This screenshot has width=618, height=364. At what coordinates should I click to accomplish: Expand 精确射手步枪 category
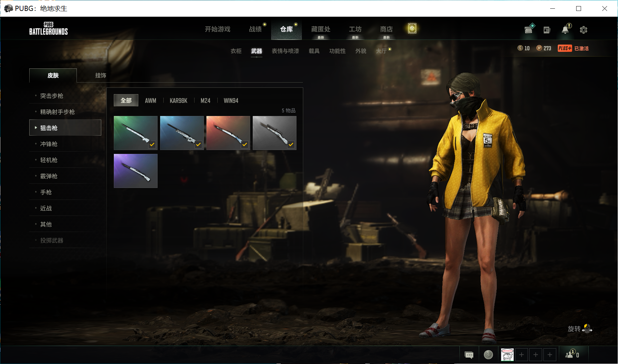[65, 112]
